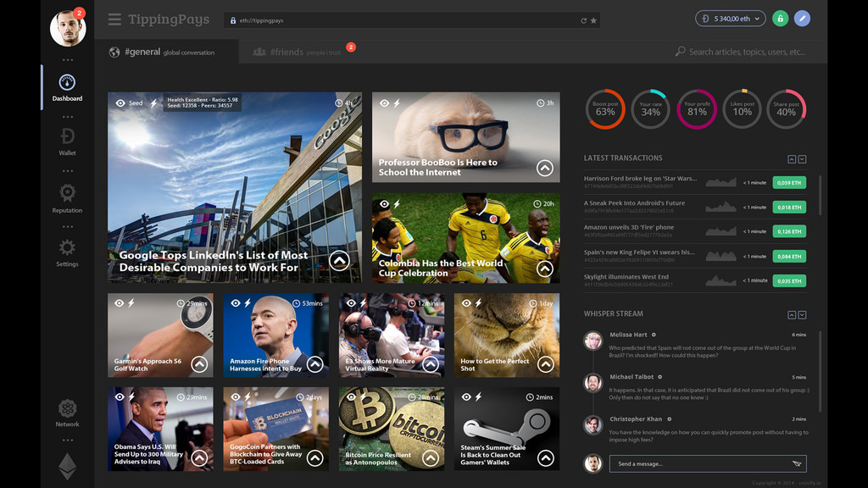Toggle the eye icon on Garmin Golf Watch card
Image resolution: width=868 pixels, height=488 pixels.
(119, 302)
